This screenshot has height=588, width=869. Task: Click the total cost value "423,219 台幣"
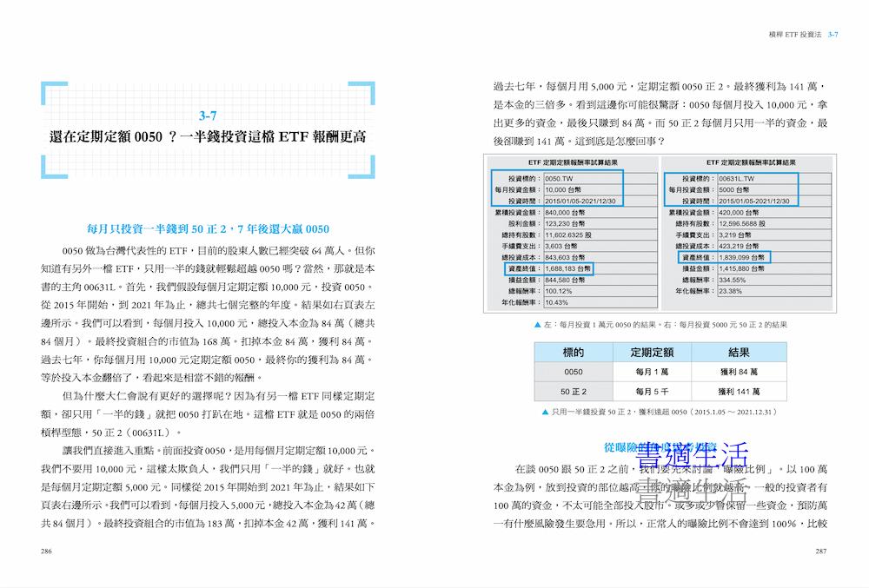pos(739,246)
